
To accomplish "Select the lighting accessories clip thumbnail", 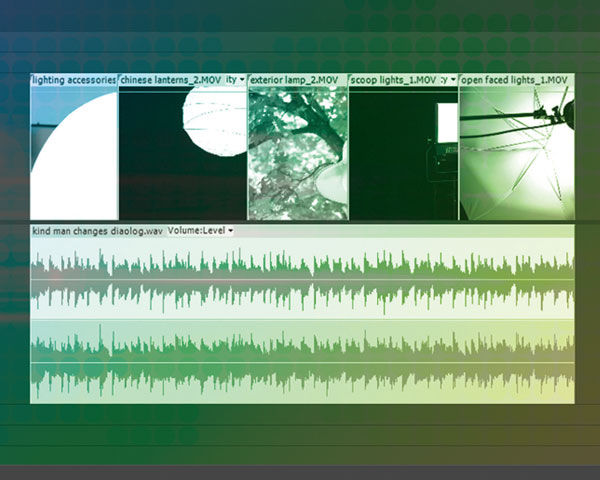I will (x=74, y=155).
